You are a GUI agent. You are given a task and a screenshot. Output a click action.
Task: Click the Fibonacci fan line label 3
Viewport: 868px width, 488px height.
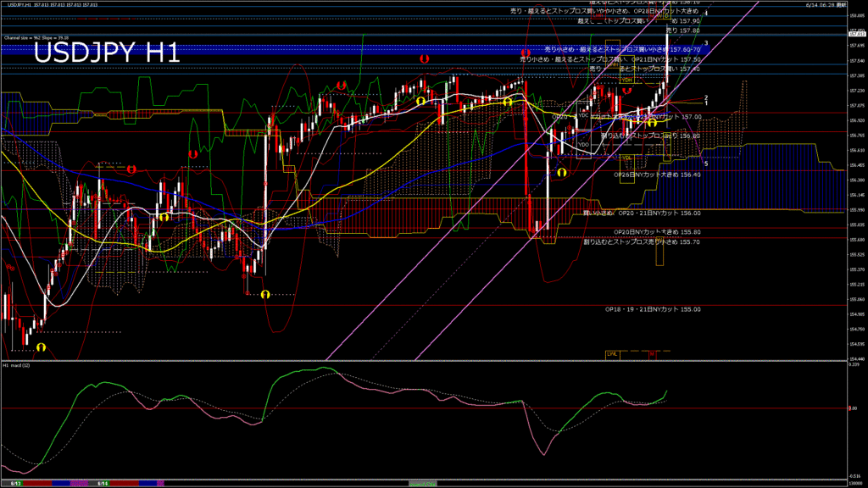(706, 42)
